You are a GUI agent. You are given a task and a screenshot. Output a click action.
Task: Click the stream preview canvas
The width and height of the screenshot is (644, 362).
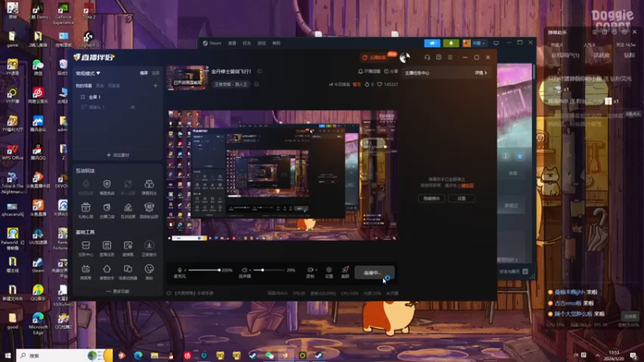click(282, 175)
